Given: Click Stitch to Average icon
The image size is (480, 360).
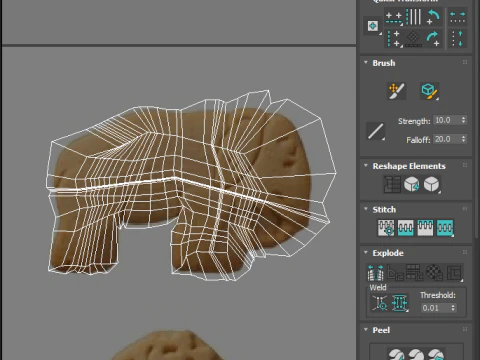Looking at the screenshot, I should tap(406, 228).
